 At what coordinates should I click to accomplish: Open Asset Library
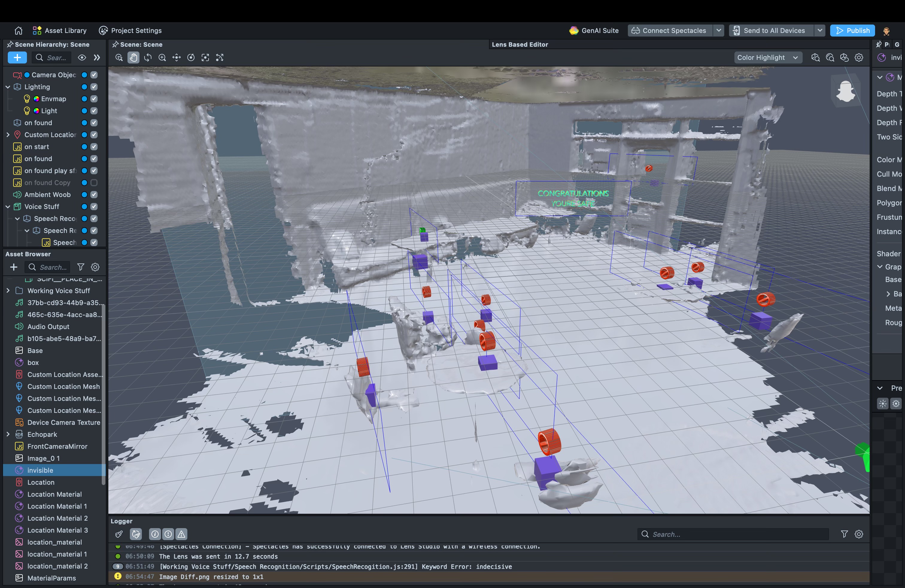point(60,31)
